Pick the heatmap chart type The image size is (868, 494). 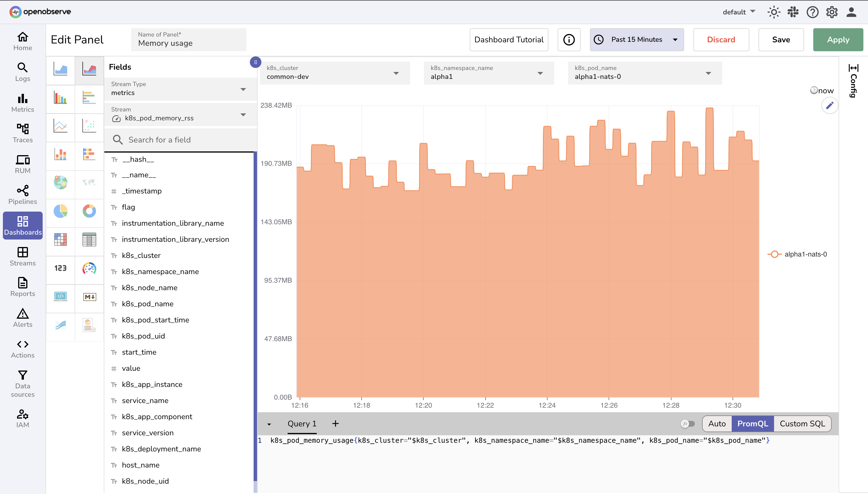[61, 240]
